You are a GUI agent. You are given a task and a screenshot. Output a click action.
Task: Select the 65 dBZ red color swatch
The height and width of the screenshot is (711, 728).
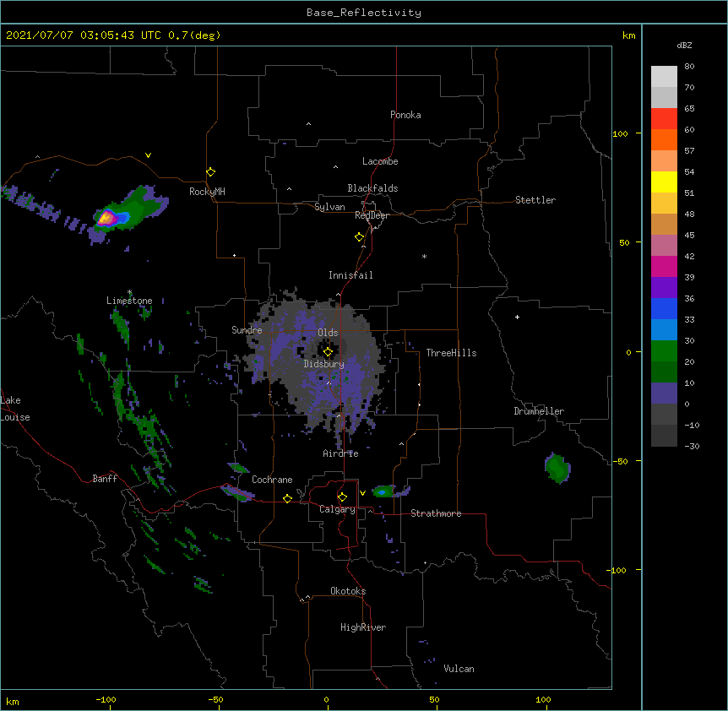(664, 119)
